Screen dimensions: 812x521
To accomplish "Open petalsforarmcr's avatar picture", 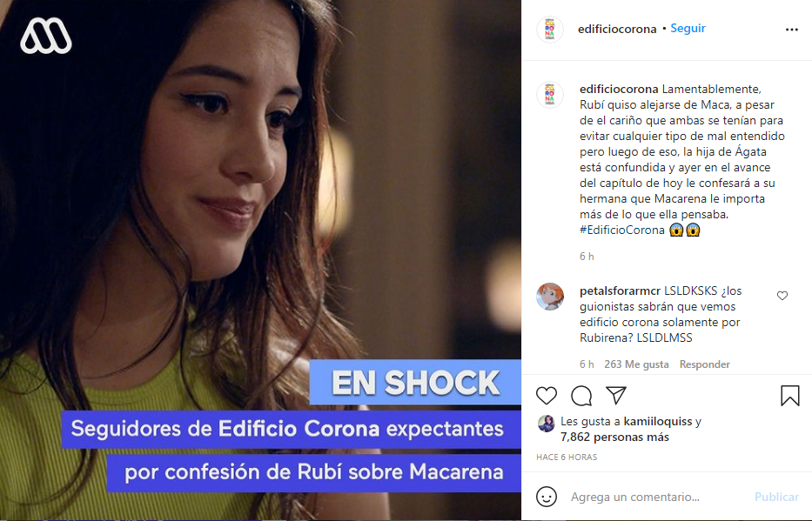I will pos(549,297).
